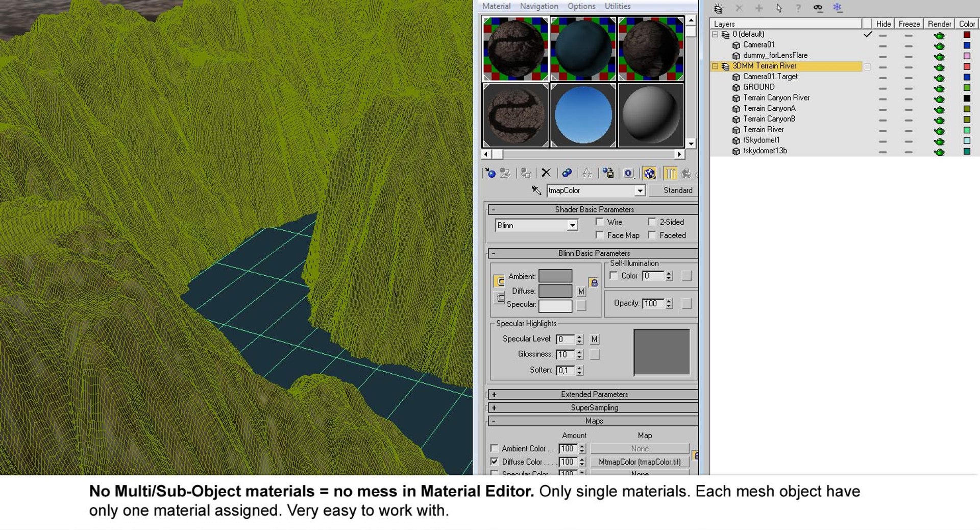This screenshot has height=530, width=980.
Task: Click the MtmapColor (tmapColor.tif) map button
Action: [x=640, y=462]
